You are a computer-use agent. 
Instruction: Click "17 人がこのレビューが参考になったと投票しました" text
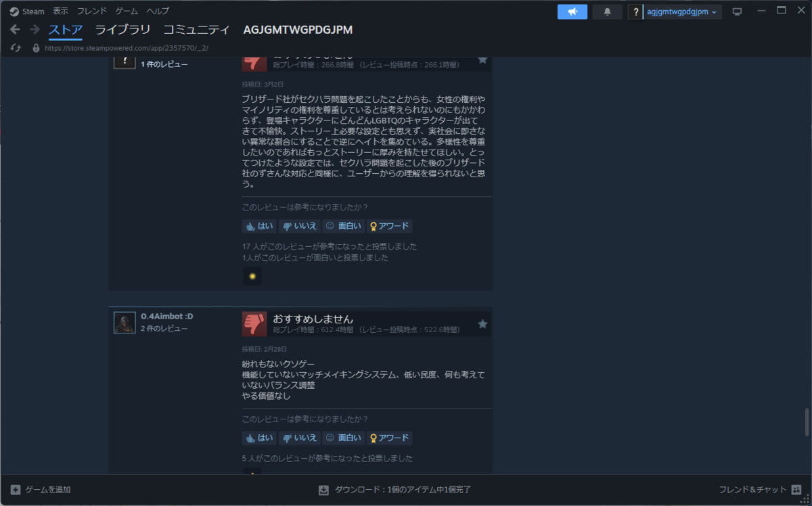pyautogui.click(x=330, y=246)
